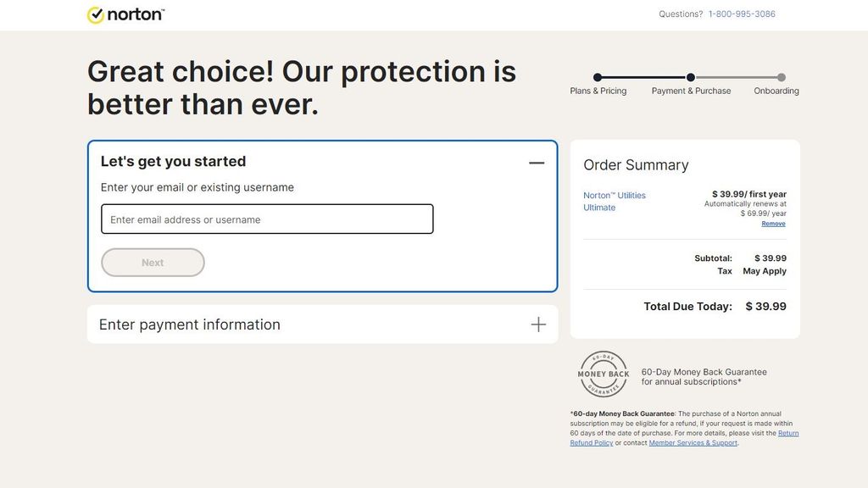Contact Member Services & Support
Viewport: 868px width, 488px height.
pos(693,442)
